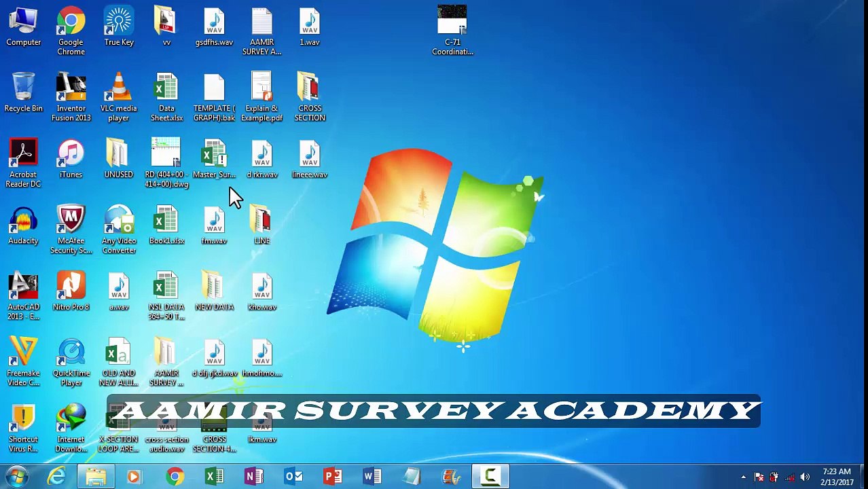The width and height of the screenshot is (868, 489).
Task: Open Outlook from the taskbar
Action: pyautogui.click(x=293, y=477)
